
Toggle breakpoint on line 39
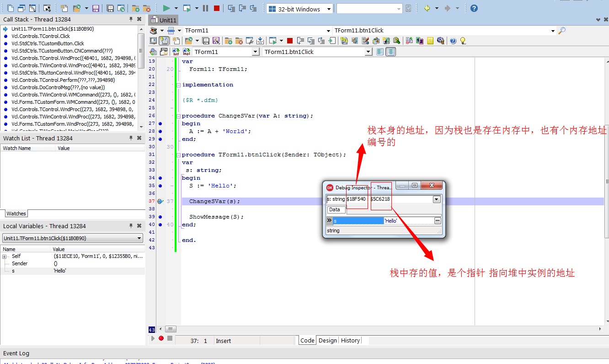pos(160,217)
